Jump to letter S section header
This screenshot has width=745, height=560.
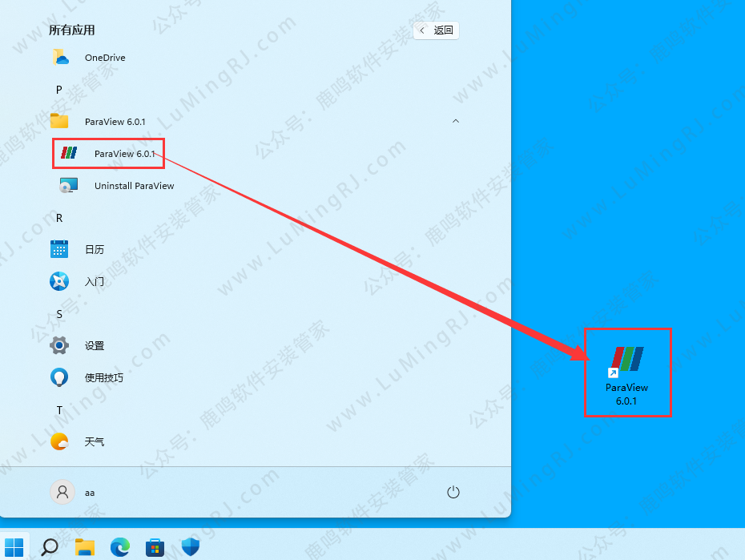click(x=59, y=314)
